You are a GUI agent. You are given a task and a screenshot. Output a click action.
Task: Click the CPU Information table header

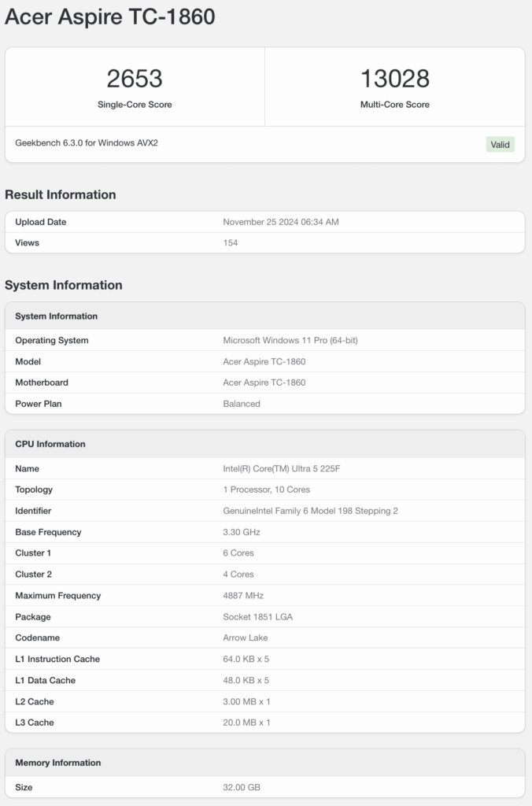[50, 444]
